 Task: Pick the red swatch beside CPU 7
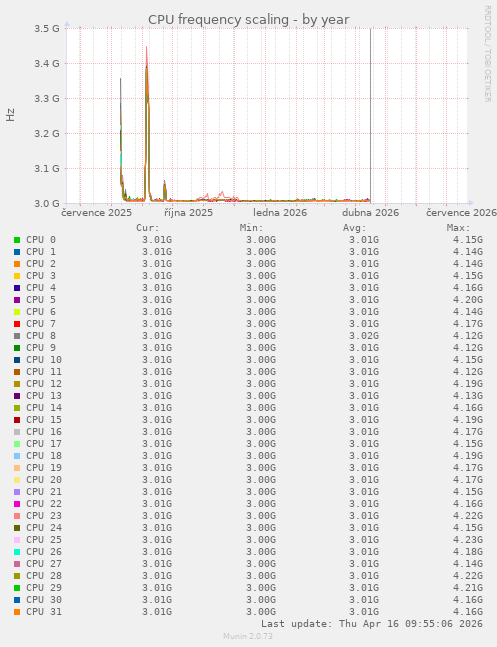tap(17, 324)
